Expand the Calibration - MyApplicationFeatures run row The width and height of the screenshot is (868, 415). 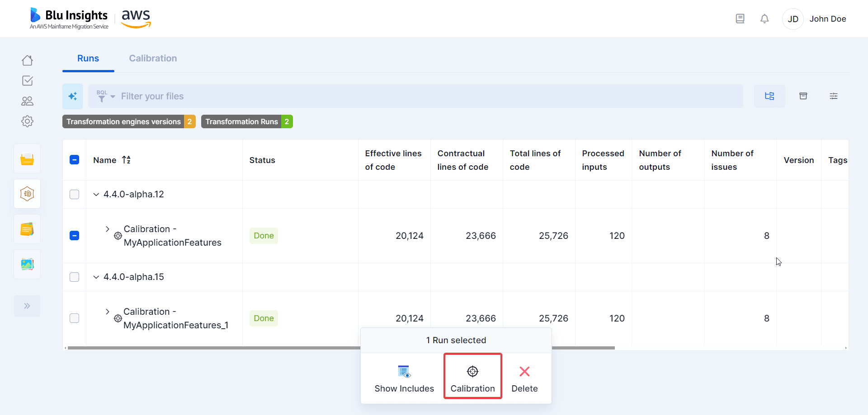click(107, 229)
